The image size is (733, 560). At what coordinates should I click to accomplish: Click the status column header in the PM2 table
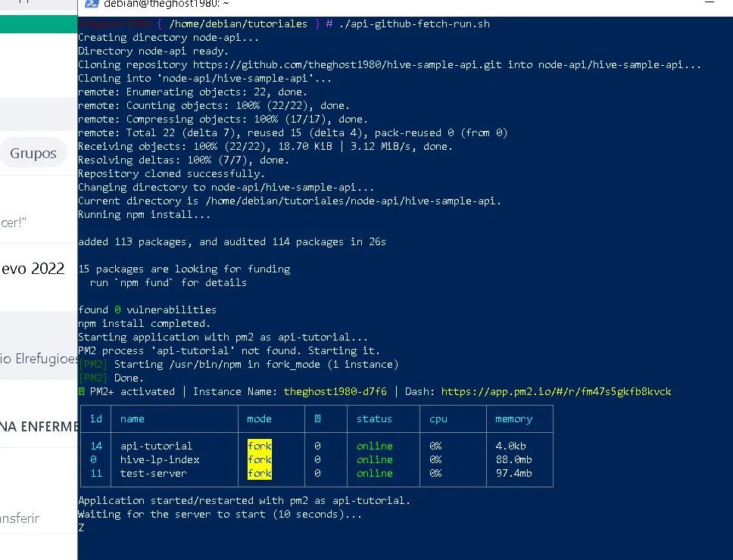374,419
